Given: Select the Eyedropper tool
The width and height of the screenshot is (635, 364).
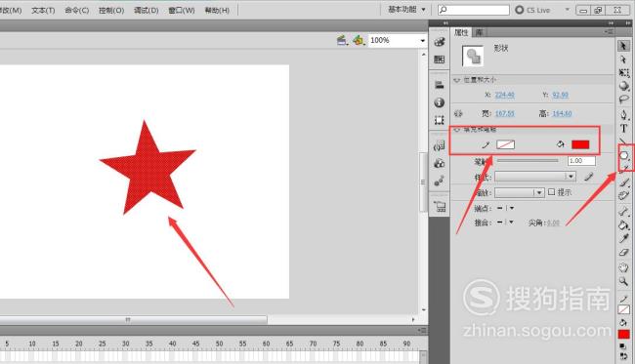Looking at the screenshot, I should [623, 239].
